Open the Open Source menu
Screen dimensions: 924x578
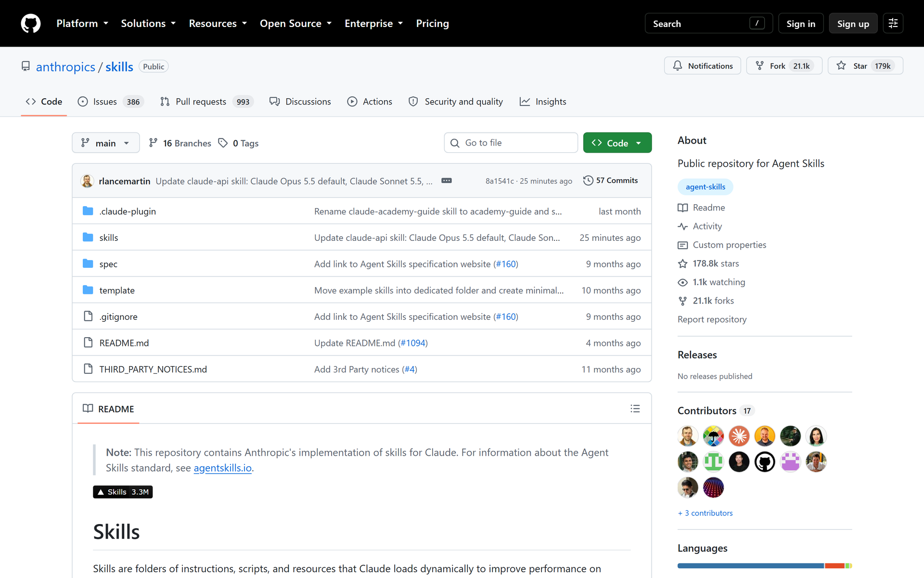(x=295, y=23)
